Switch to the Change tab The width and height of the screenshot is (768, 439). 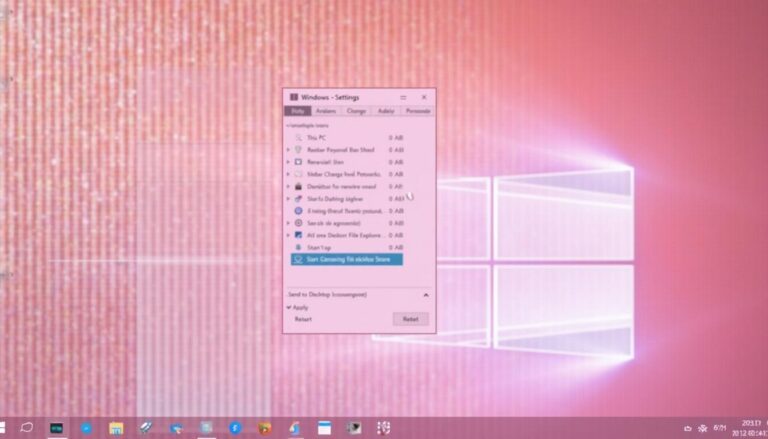pos(356,111)
